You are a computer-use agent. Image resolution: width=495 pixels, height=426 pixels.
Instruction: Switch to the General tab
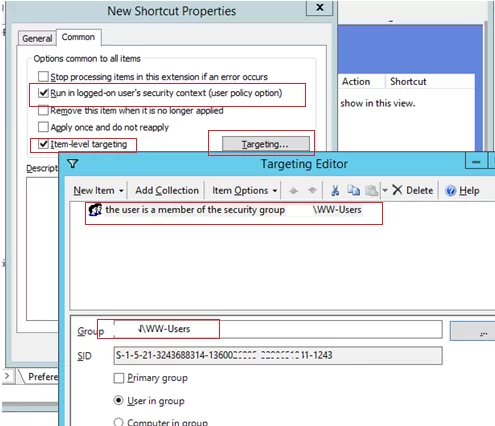click(x=37, y=38)
